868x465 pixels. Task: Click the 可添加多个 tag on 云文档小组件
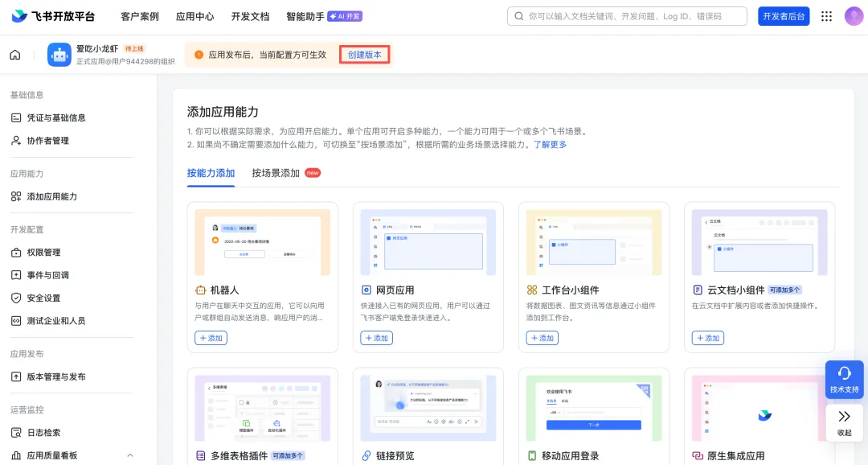(x=785, y=290)
